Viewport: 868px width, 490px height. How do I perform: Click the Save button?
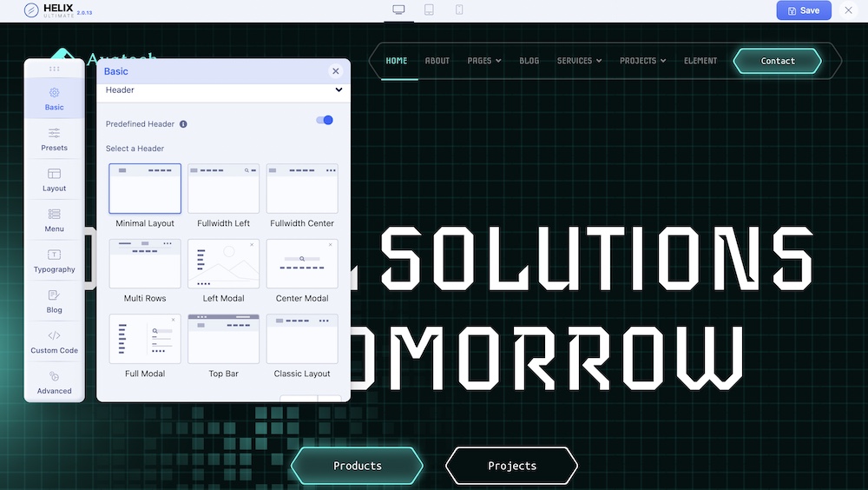803,10
